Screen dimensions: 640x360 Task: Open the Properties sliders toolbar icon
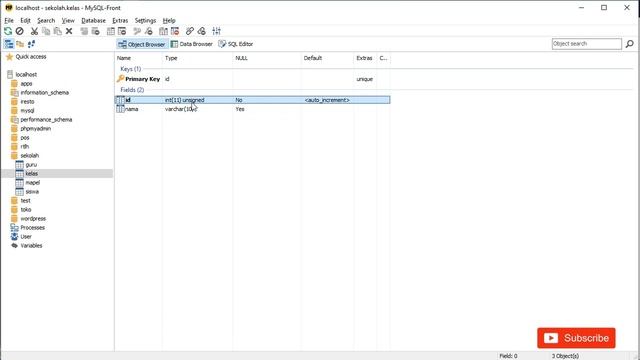(x=217, y=31)
